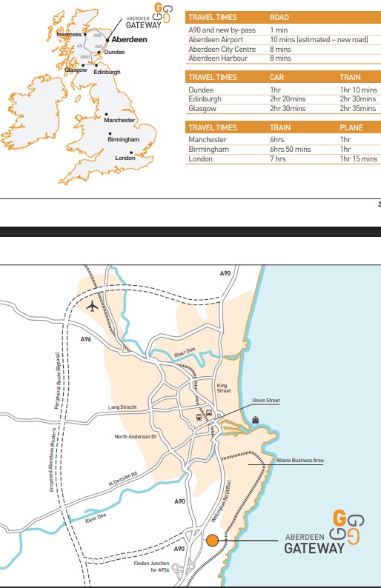Click the Aberdeen Gateway logo in the sea area
The image size is (381, 588).
[x=324, y=532]
